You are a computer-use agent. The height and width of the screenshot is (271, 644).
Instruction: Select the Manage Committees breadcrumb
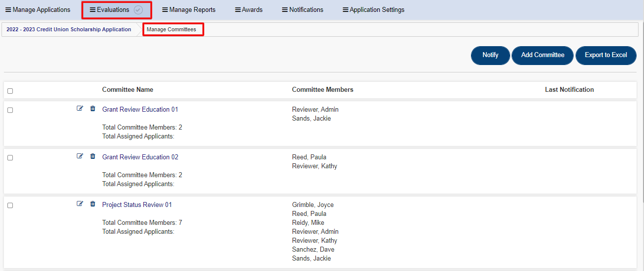(172, 30)
